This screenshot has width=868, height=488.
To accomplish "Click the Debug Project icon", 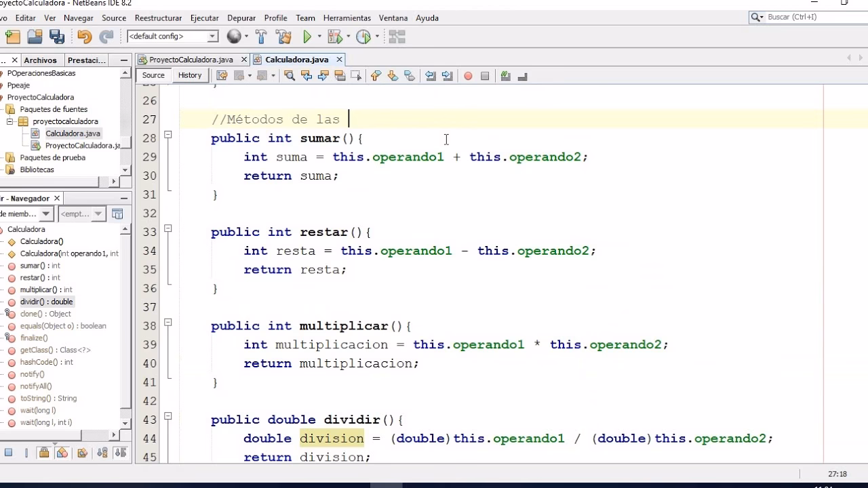I will [334, 37].
